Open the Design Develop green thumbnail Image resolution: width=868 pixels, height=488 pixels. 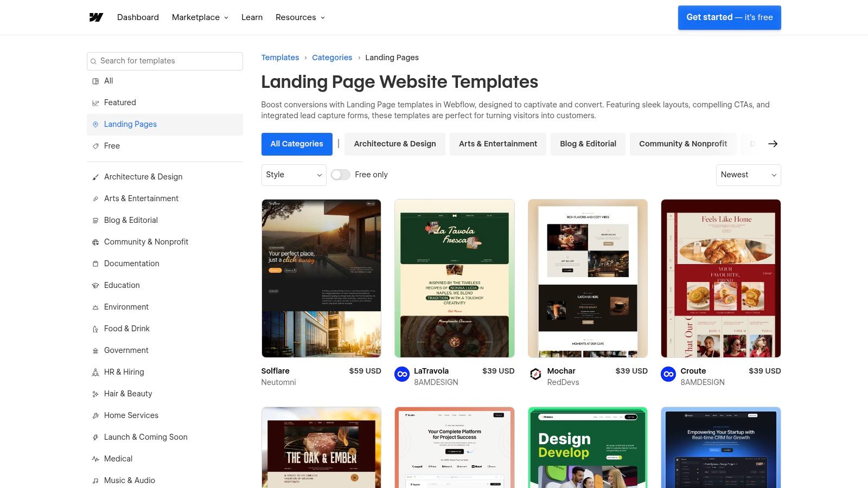coord(588,448)
